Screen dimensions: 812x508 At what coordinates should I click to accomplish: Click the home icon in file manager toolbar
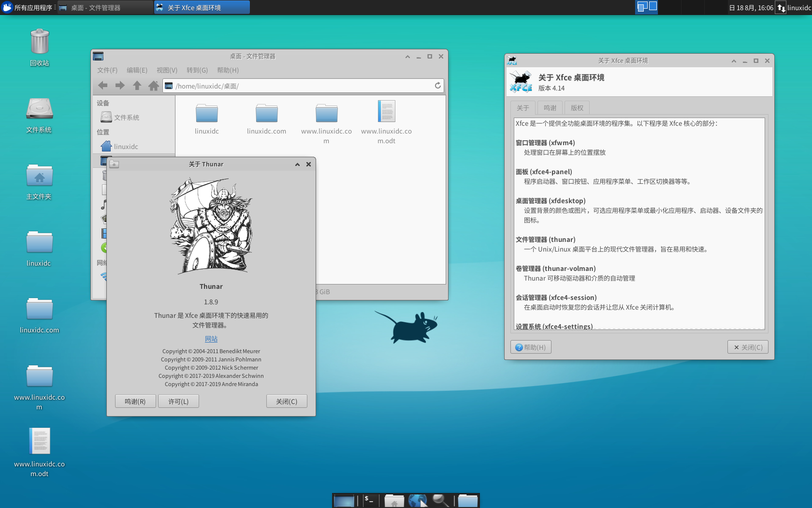pos(154,86)
